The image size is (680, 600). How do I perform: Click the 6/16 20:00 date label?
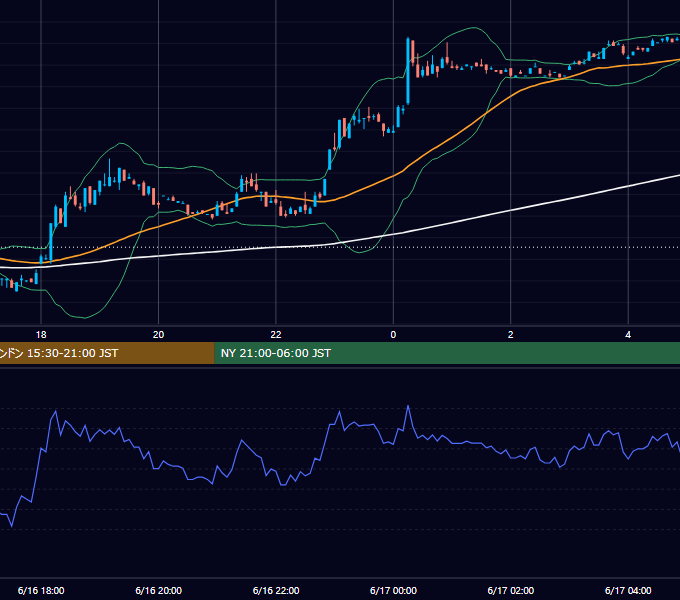coord(158,590)
